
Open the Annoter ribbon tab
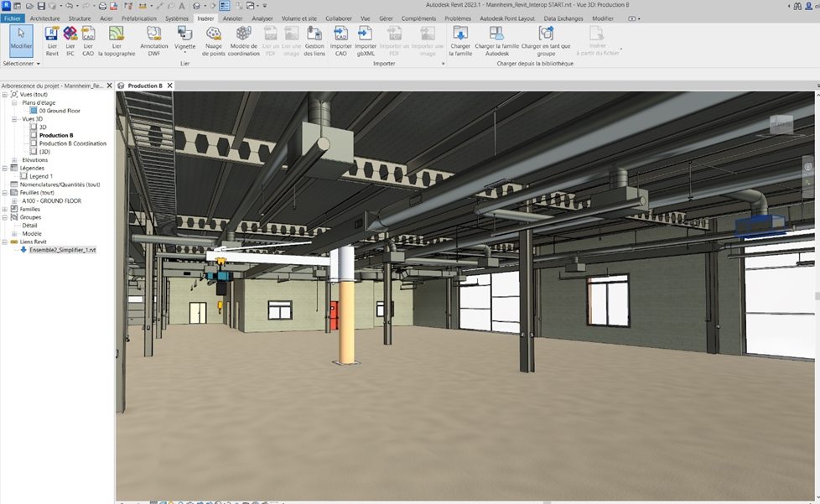tap(233, 18)
